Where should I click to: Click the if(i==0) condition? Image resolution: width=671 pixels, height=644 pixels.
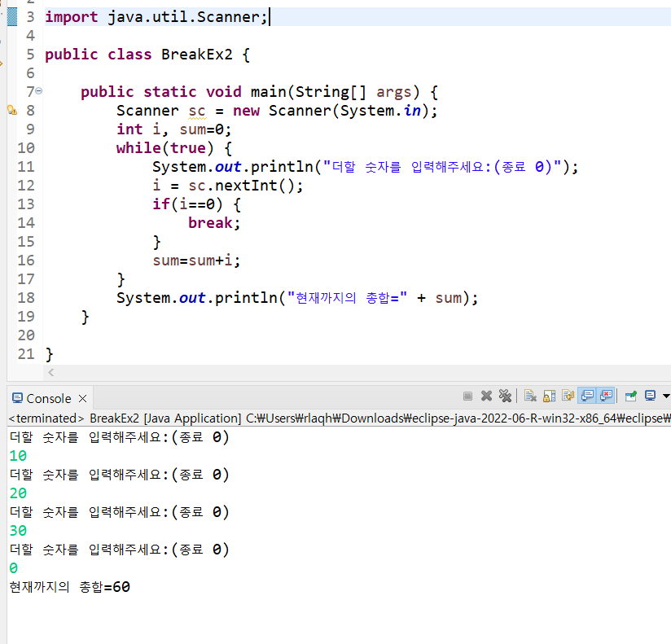coord(188,204)
